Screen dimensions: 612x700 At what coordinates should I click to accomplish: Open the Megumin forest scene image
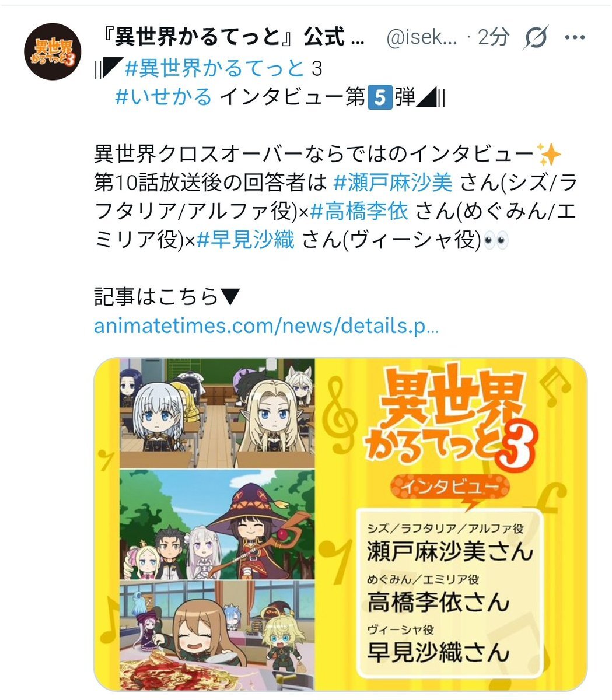[x=218, y=524]
